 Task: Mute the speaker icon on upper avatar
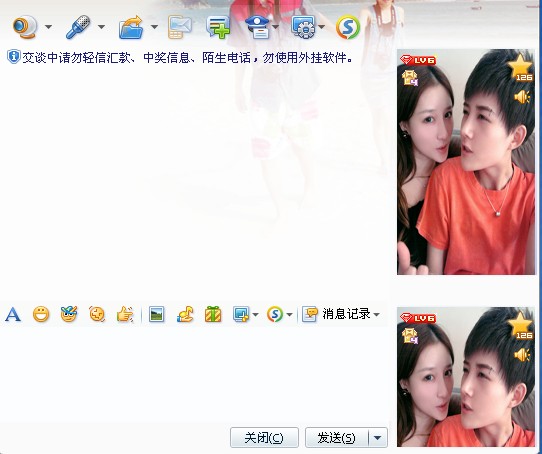click(x=522, y=96)
